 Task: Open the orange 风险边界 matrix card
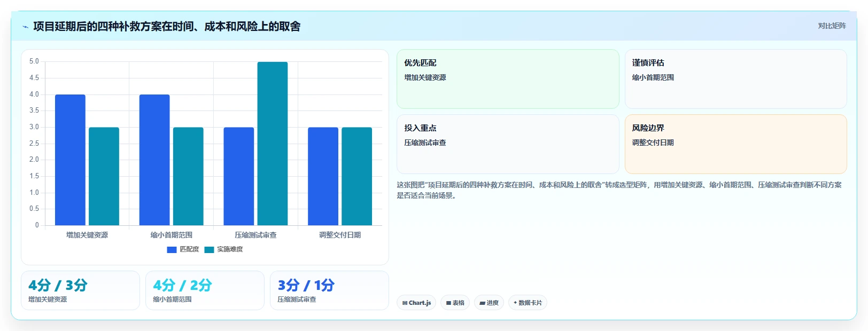tap(735, 144)
